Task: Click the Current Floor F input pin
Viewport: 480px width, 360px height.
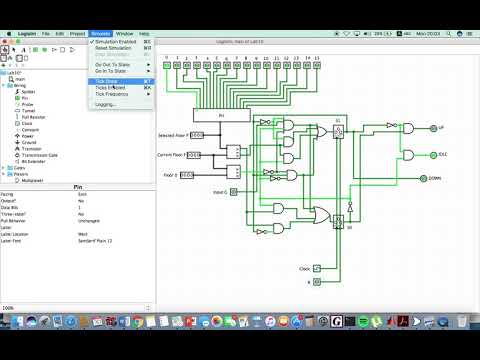Action: 194,155
